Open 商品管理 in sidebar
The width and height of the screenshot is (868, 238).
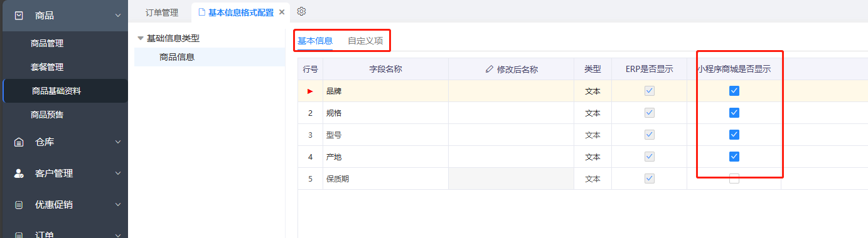coord(47,43)
